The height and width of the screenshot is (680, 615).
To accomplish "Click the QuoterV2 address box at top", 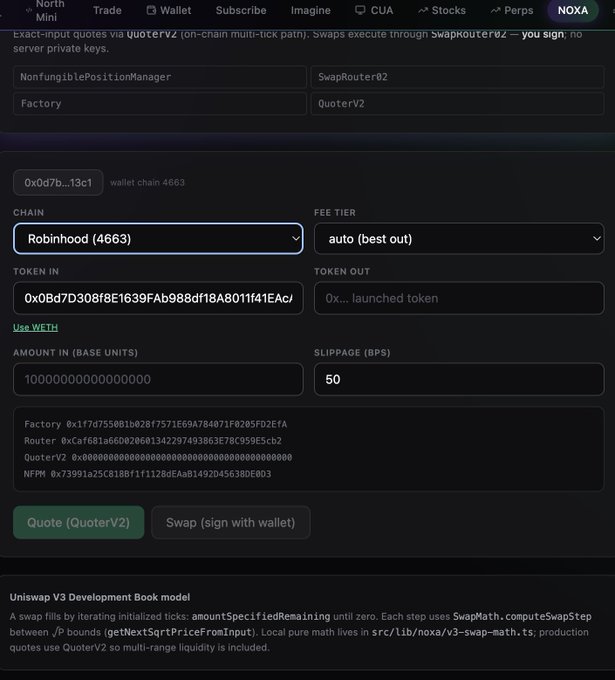I will pyautogui.click(x=458, y=104).
